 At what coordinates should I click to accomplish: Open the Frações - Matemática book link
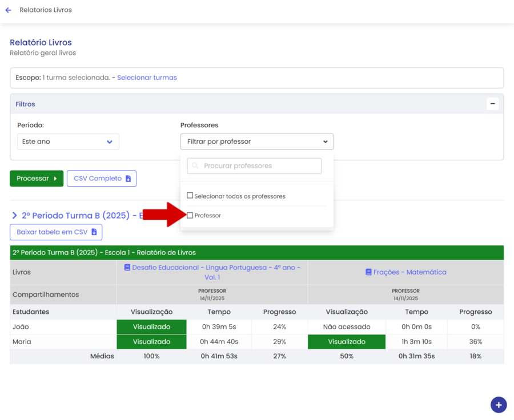tap(409, 272)
